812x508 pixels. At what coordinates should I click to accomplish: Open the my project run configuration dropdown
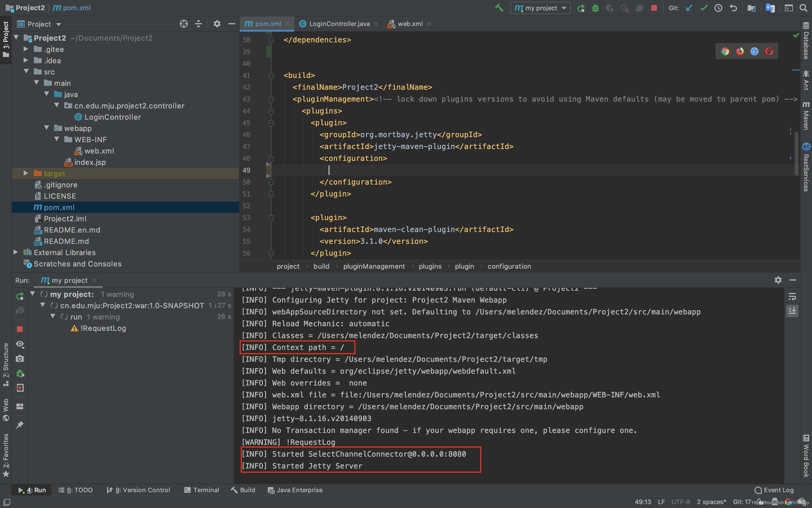click(x=540, y=8)
